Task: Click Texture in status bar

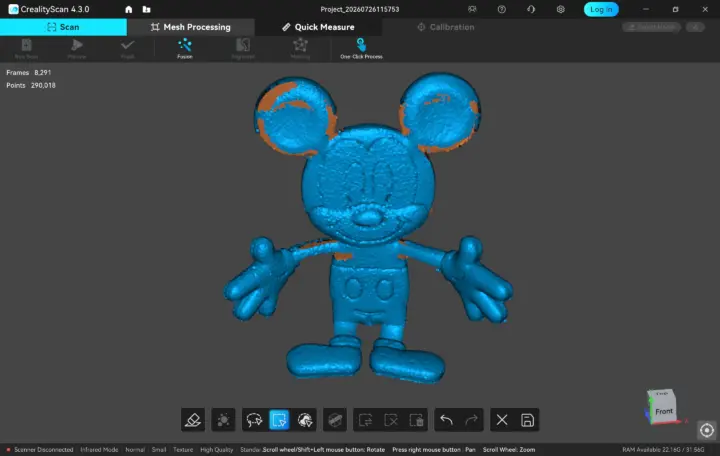Action: (183, 450)
